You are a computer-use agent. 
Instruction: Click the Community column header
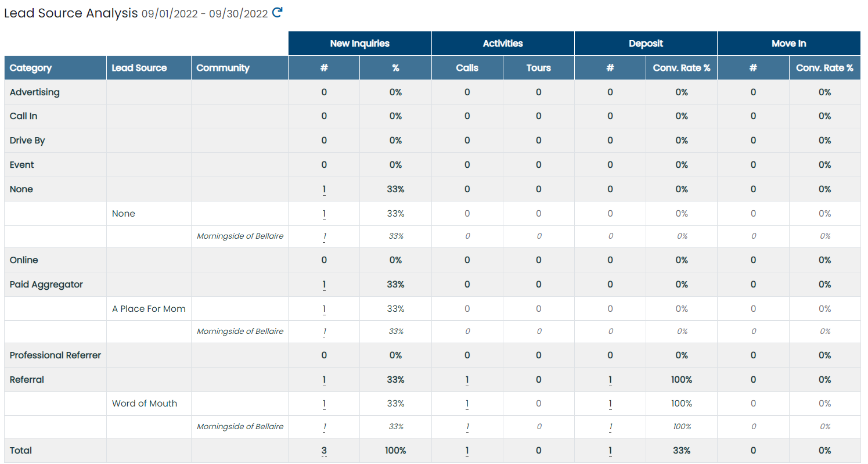click(223, 68)
